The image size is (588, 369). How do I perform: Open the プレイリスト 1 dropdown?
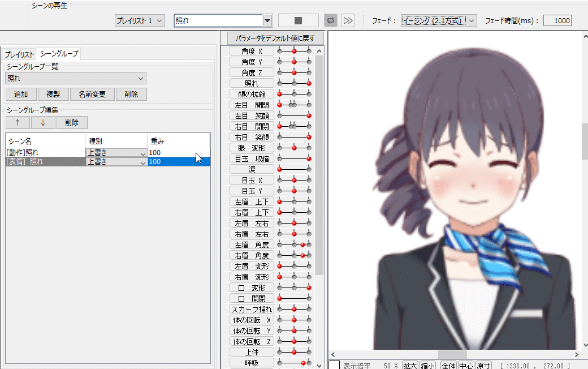pyautogui.click(x=140, y=20)
